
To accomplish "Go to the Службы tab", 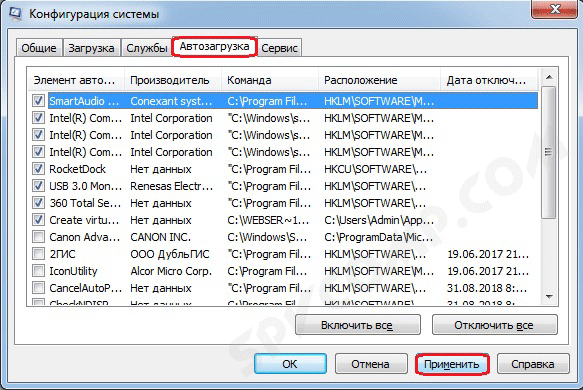I will tap(146, 48).
